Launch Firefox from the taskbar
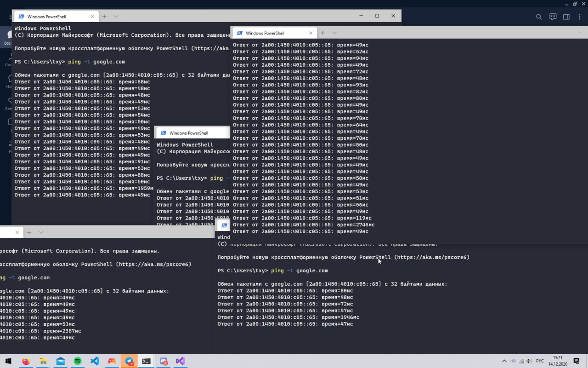Image resolution: width=588 pixels, height=368 pixels. [x=26, y=361]
